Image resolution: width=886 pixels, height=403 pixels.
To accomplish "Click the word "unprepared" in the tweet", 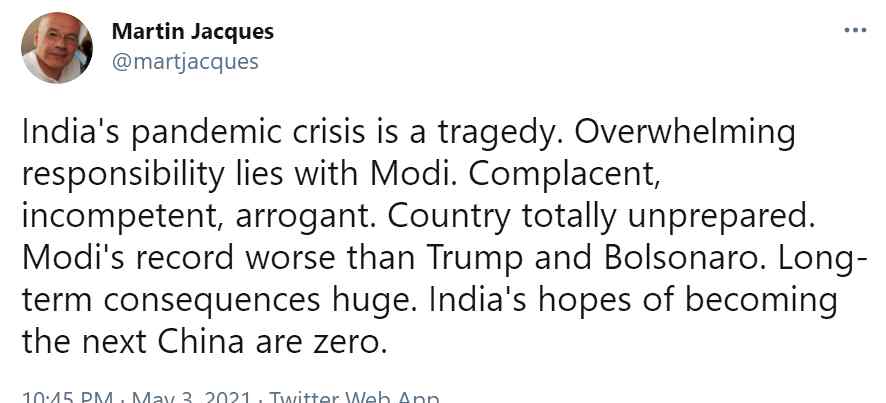I will coord(716,218).
